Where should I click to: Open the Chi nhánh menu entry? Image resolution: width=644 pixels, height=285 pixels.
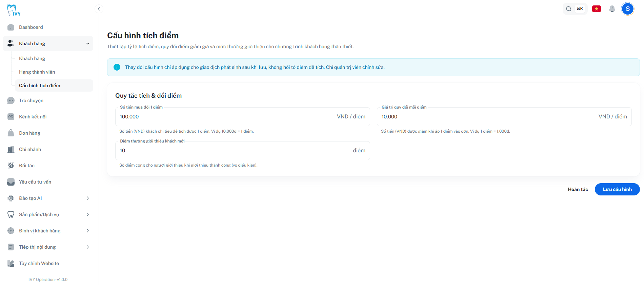48,149
